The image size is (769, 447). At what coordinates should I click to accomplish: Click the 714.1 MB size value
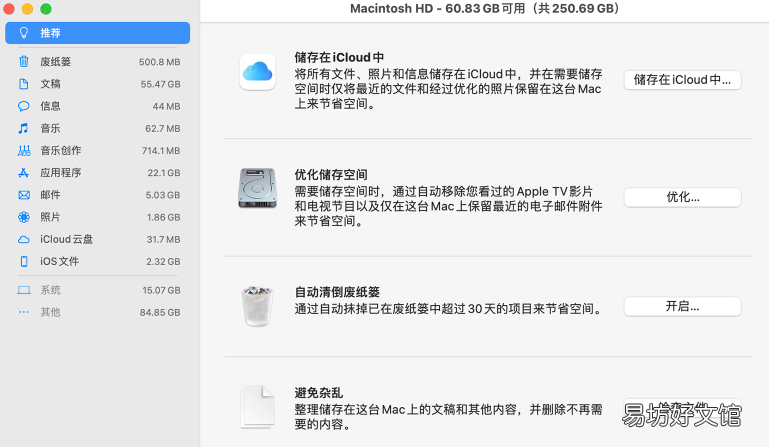pos(161,151)
